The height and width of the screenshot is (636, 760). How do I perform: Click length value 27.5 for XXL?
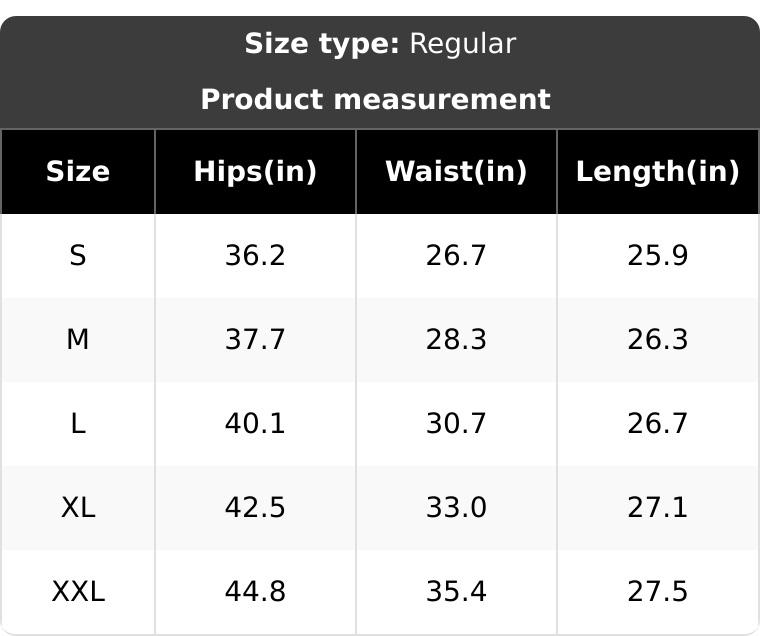coord(658,592)
